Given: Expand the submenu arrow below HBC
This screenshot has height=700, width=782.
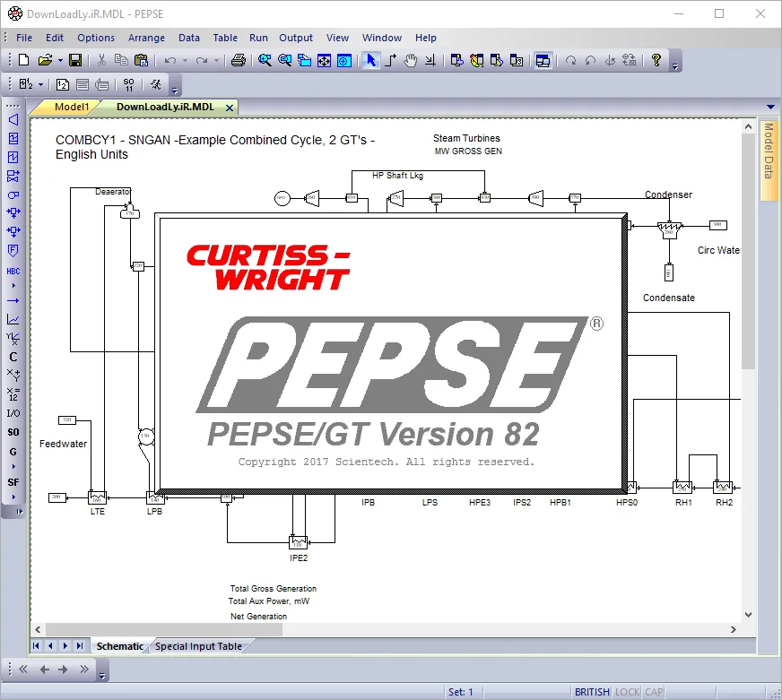Looking at the screenshot, I should [x=13, y=286].
